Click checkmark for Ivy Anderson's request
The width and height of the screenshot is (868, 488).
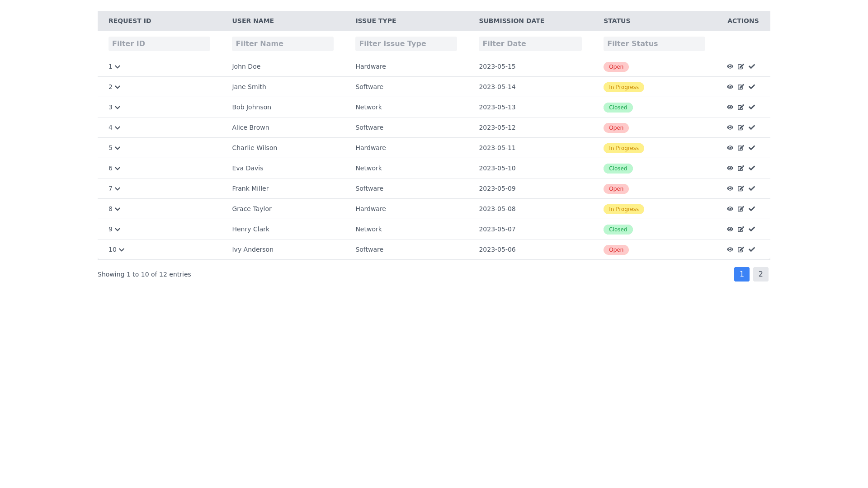tap(751, 249)
